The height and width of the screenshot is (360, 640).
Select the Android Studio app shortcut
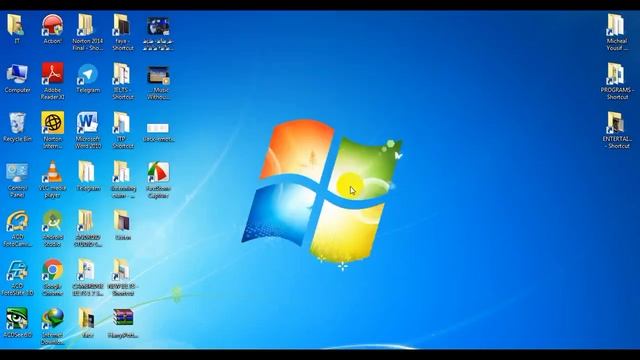pos(52,229)
